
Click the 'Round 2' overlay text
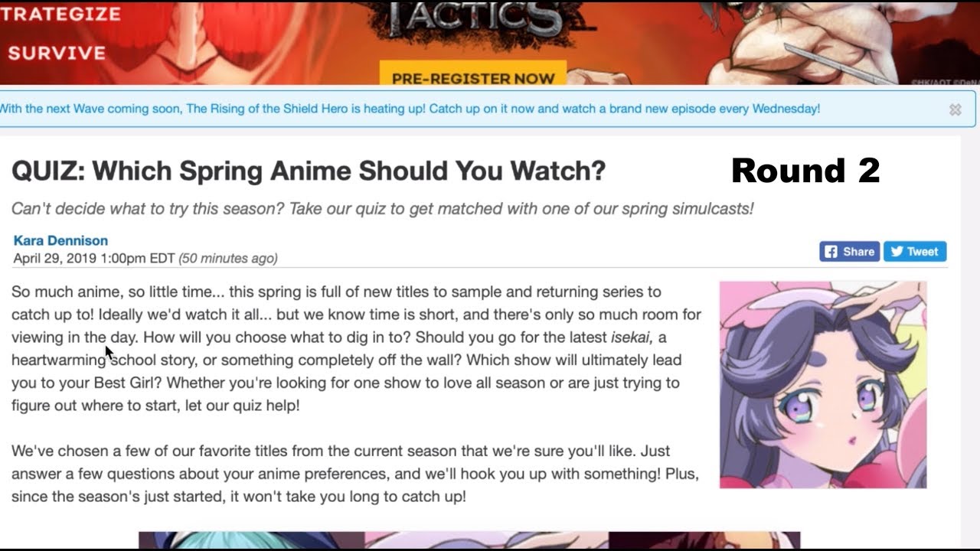point(805,170)
